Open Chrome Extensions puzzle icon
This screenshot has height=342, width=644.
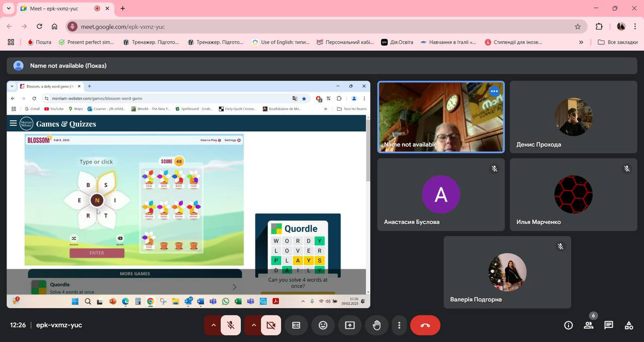599,27
